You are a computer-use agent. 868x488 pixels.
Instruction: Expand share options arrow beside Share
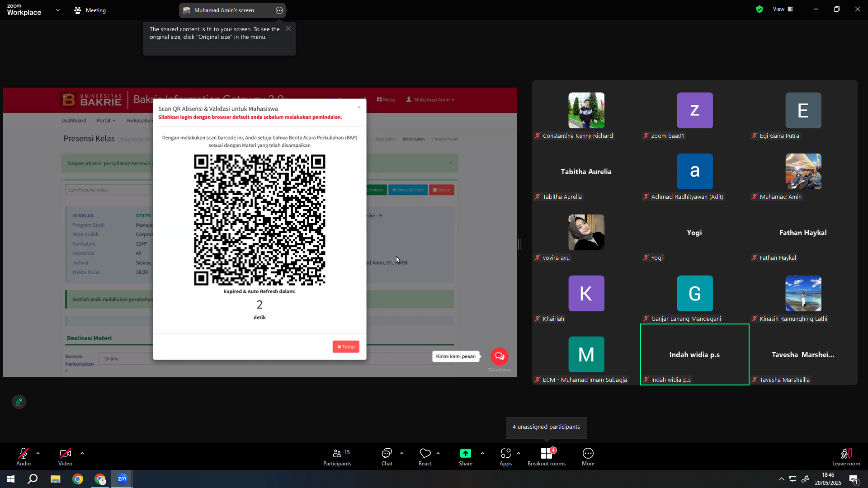click(x=482, y=453)
